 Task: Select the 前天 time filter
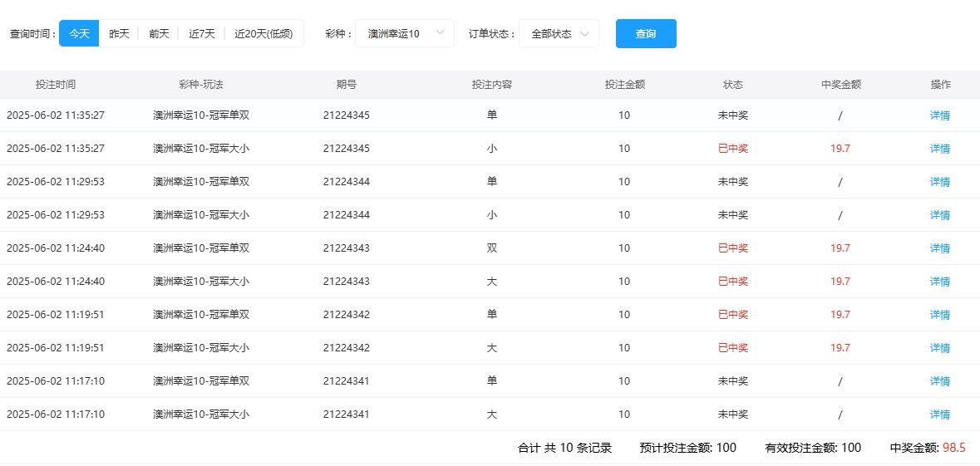(159, 34)
